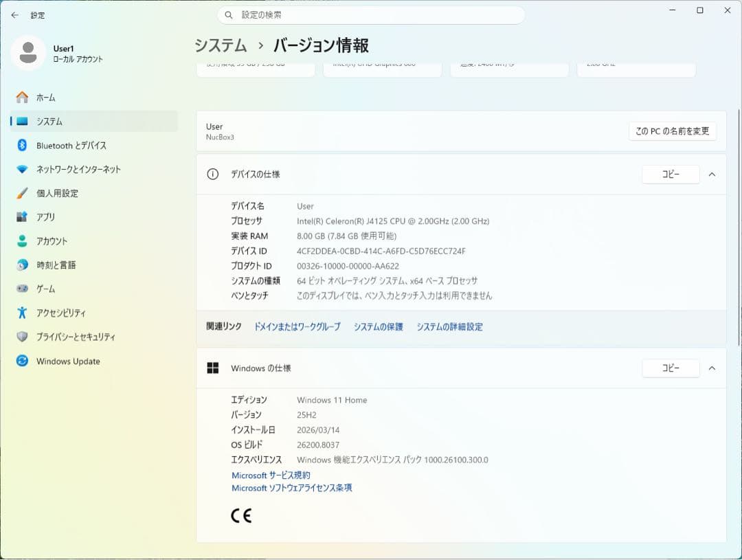Open システムの詳細設定 link
This screenshot has height=560, width=742.
coord(449,326)
